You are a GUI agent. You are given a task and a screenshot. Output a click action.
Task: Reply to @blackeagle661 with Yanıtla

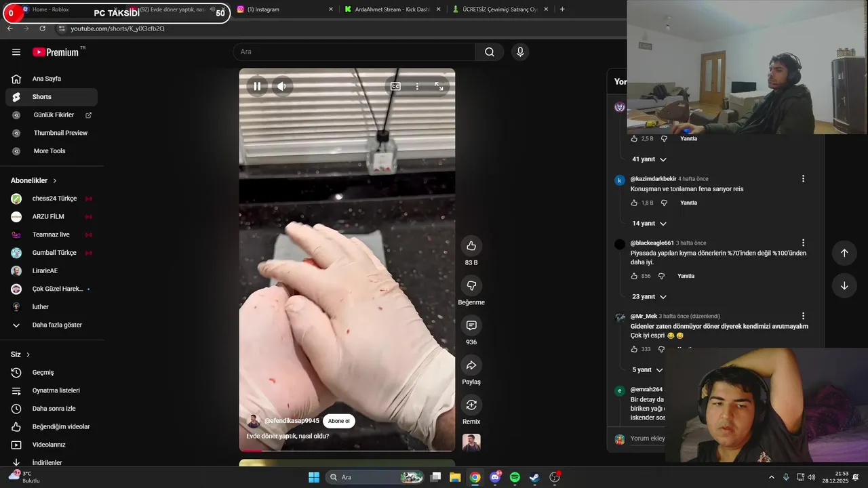[x=686, y=276]
